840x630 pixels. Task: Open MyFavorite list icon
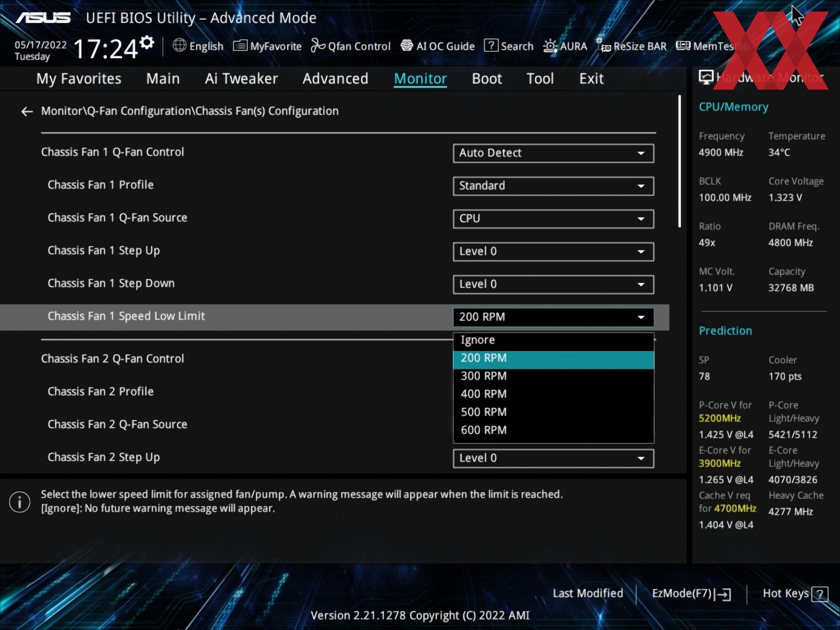[x=240, y=45]
